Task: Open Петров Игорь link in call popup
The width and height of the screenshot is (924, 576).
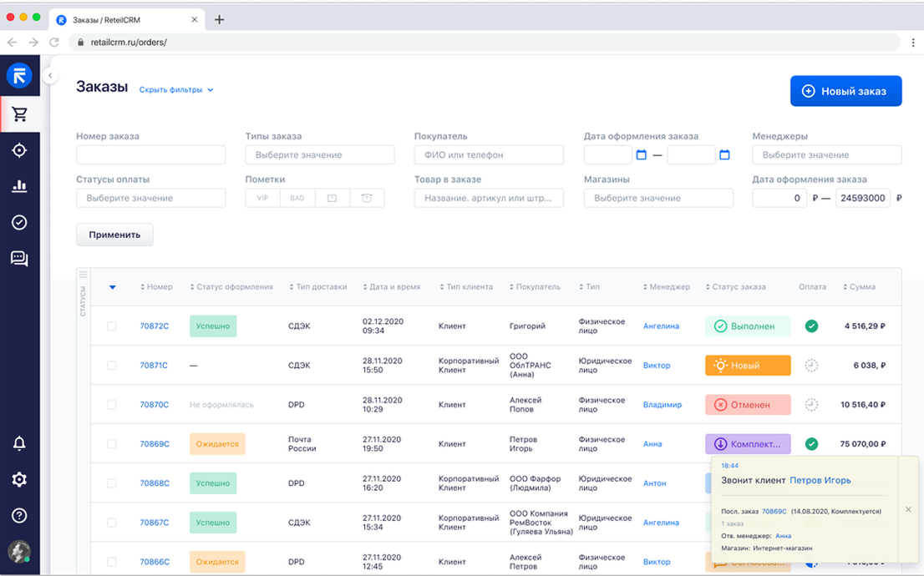Action: click(820, 480)
